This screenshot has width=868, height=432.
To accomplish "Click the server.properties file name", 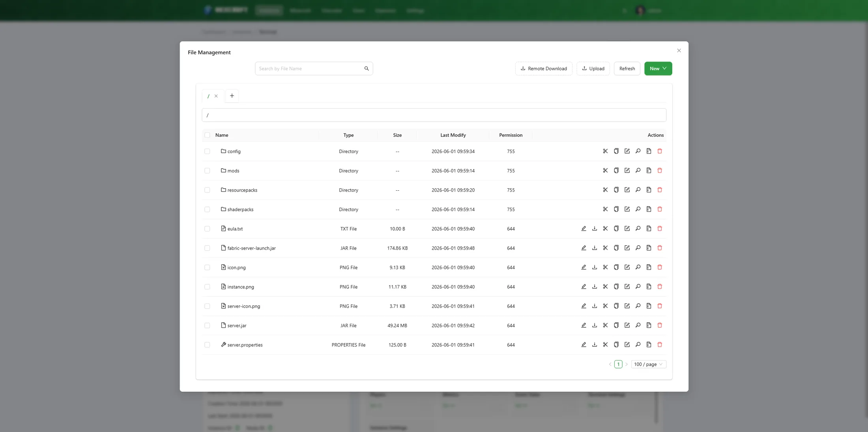I will [x=245, y=345].
